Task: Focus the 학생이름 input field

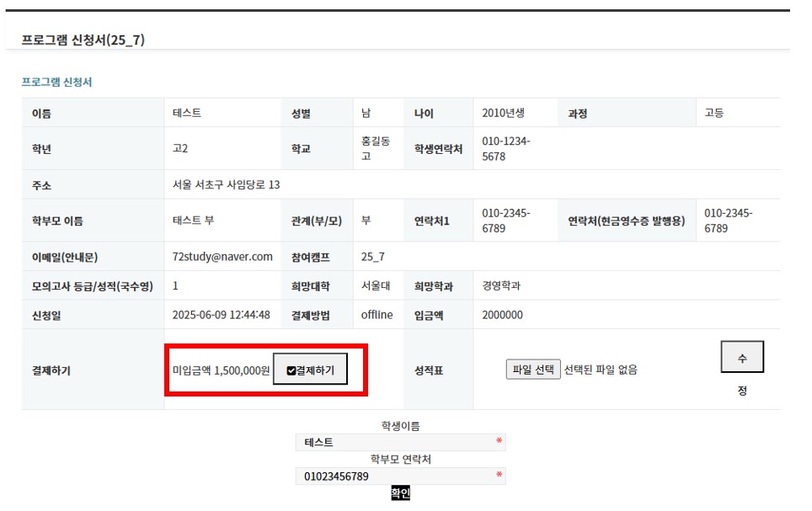Action: coord(400,442)
